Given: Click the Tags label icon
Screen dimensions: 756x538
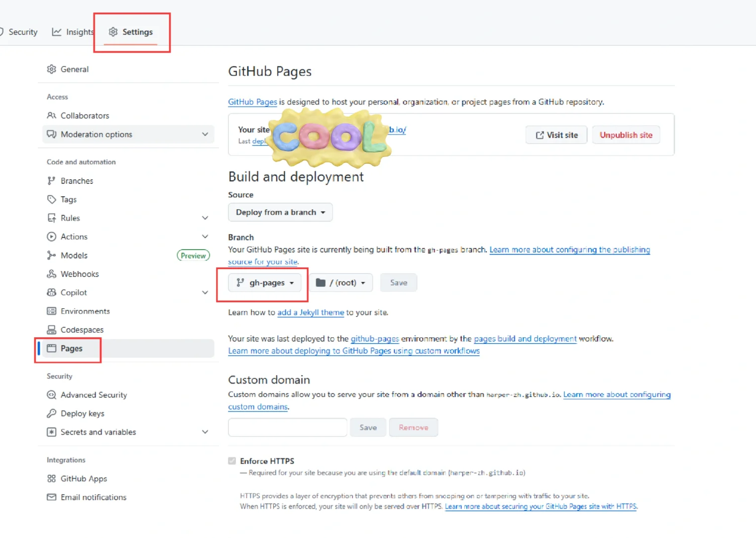Looking at the screenshot, I should click(x=51, y=199).
